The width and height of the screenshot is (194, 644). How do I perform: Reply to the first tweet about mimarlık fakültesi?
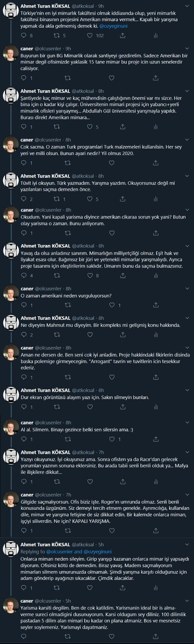24,35
